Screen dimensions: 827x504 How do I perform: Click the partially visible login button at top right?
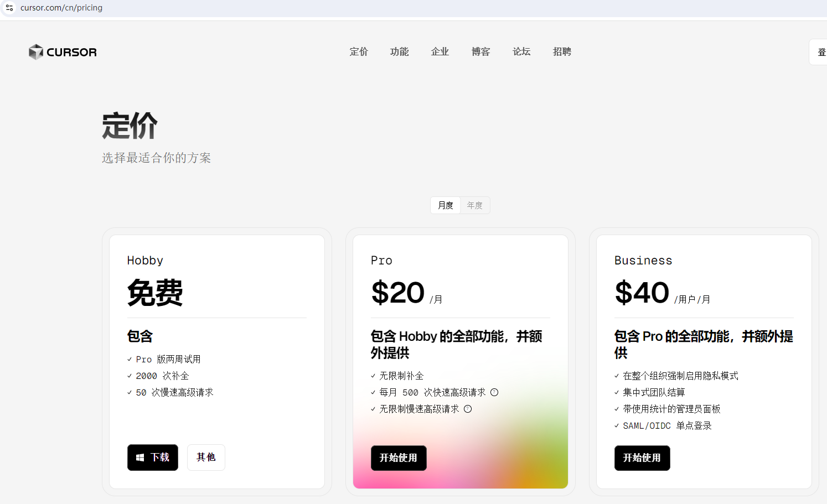pyautogui.click(x=818, y=52)
